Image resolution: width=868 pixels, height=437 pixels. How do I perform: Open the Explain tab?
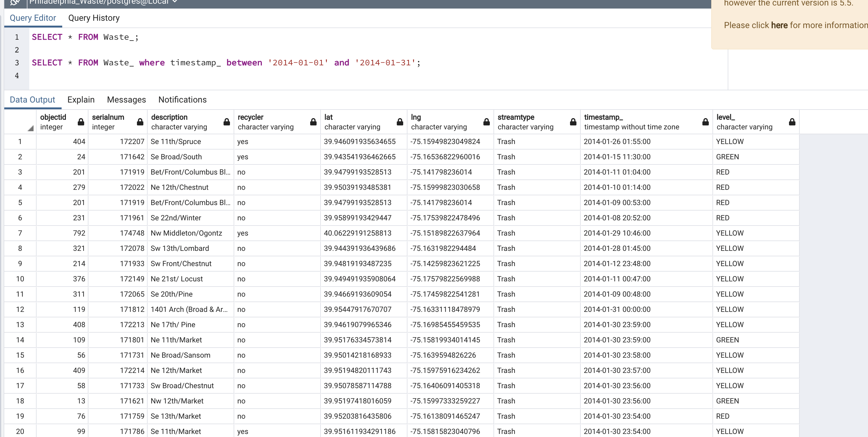(81, 99)
